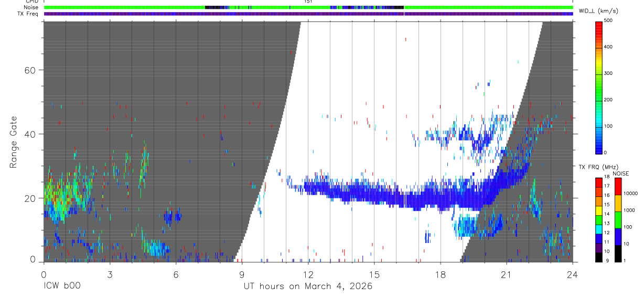644x297 pixels.
Task: Click the '9' MHz value on frequency scale
Action: click(607, 260)
